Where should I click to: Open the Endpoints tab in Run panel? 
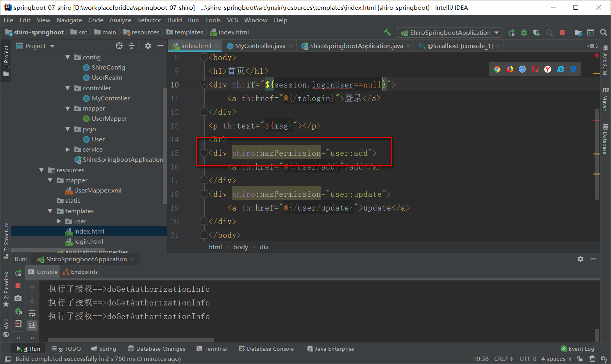pos(80,272)
